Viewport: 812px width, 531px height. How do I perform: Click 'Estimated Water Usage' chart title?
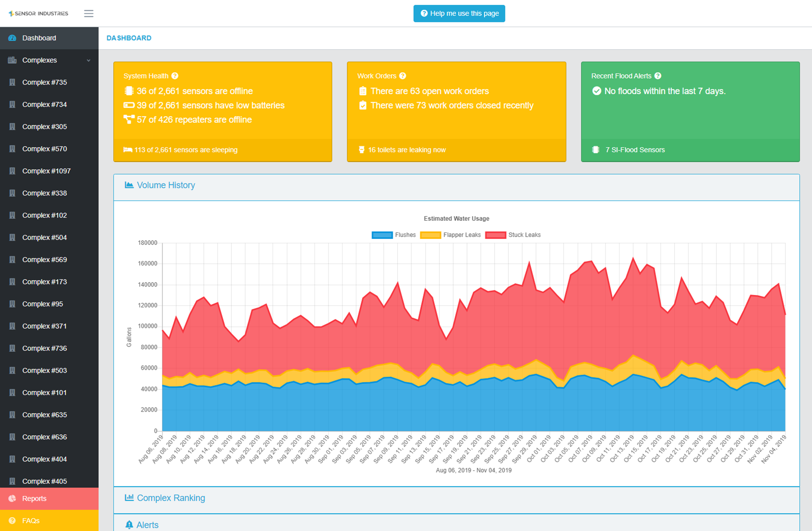coord(456,219)
